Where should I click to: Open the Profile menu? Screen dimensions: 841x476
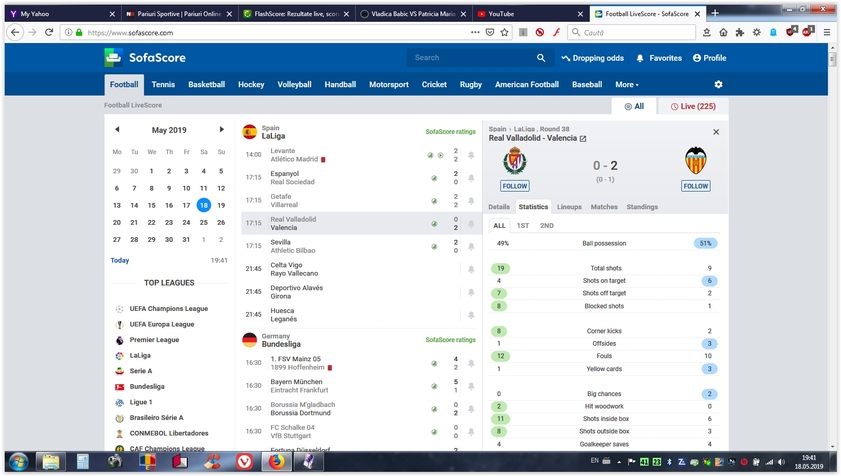709,58
